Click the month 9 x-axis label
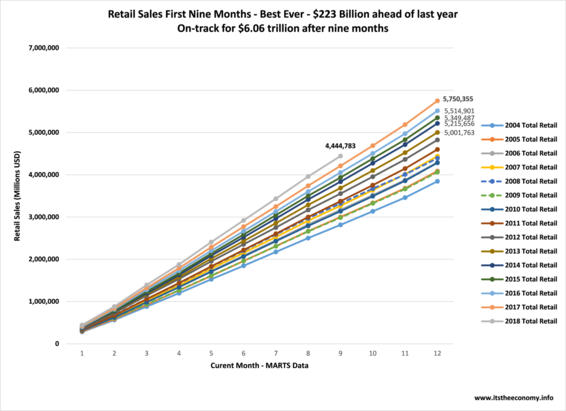The width and height of the screenshot is (566, 411). pos(340,354)
